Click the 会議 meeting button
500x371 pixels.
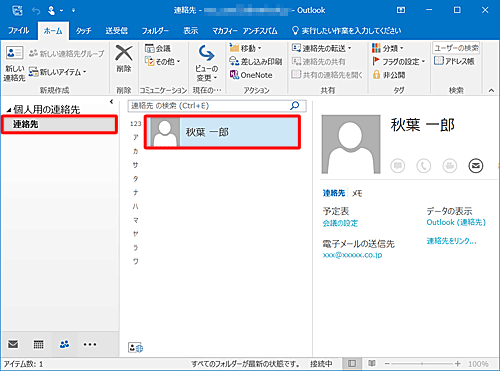point(158,48)
